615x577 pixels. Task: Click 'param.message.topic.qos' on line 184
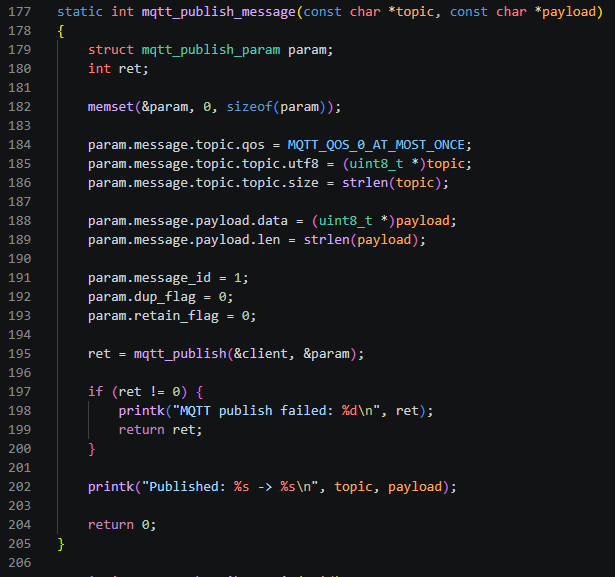pos(176,145)
